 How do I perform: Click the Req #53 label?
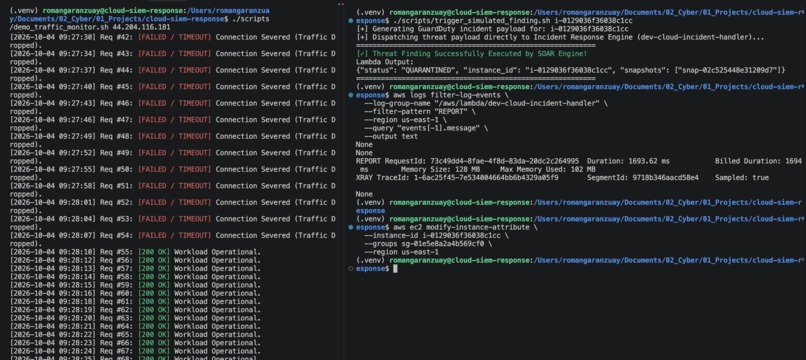(x=116, y=219)
